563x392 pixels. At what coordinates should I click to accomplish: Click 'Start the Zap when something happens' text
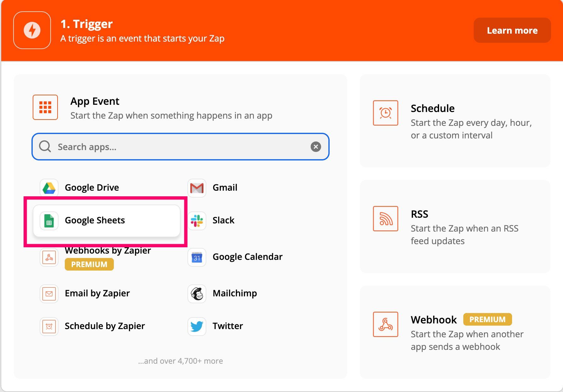(171, 115)
